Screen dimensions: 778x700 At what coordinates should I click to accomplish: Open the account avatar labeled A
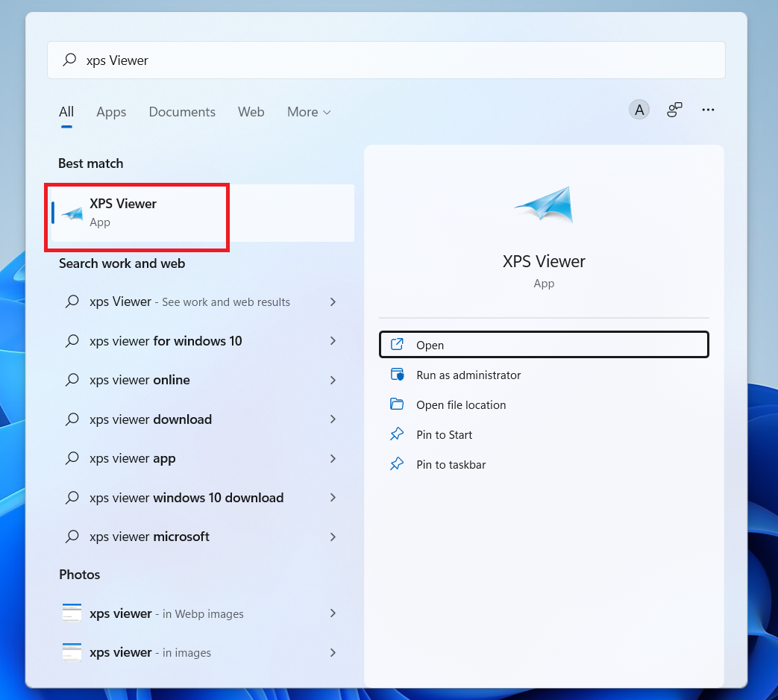[639, 110]
